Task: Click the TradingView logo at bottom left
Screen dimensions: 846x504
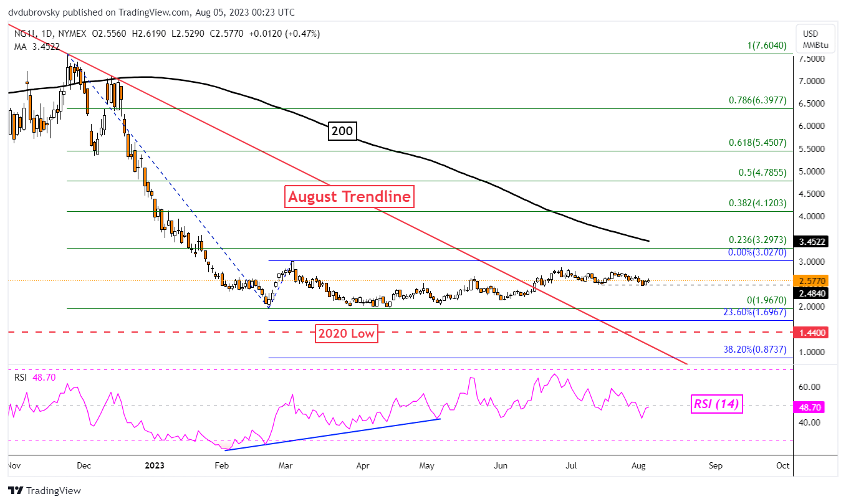Action: click(x=44, y=490)
